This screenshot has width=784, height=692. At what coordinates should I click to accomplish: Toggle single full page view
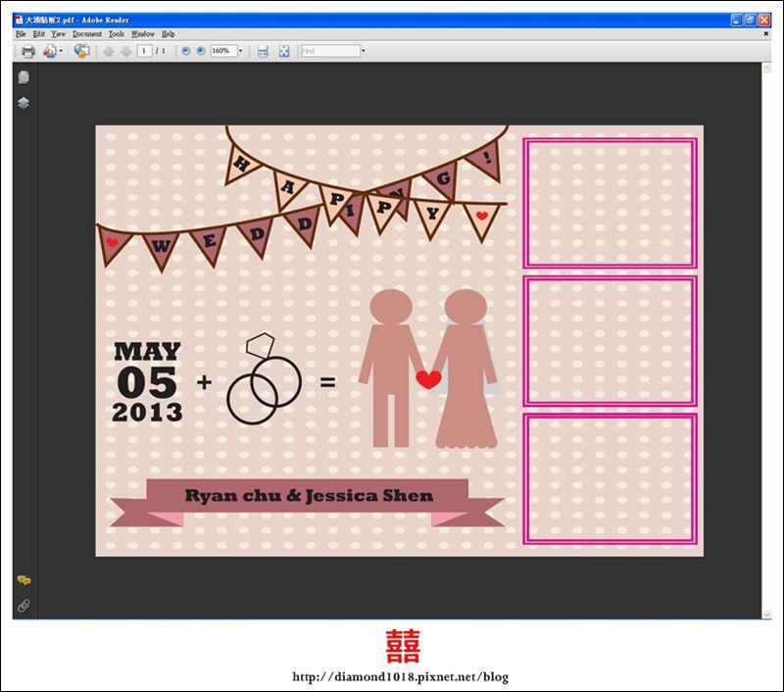(283, 51)
